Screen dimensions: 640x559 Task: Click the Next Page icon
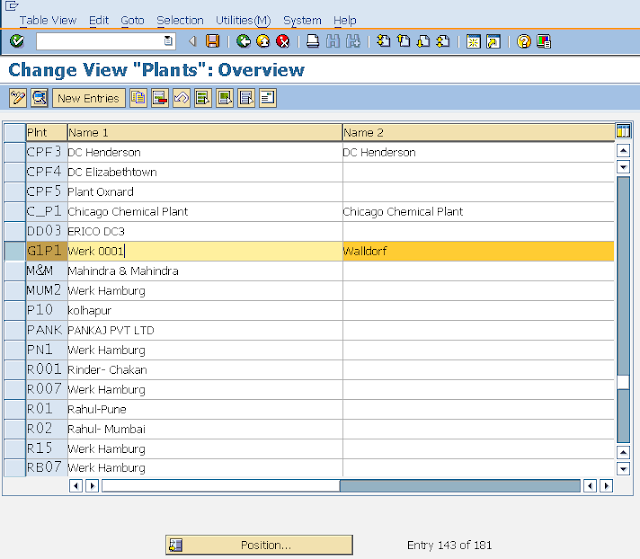pos(423,41)
